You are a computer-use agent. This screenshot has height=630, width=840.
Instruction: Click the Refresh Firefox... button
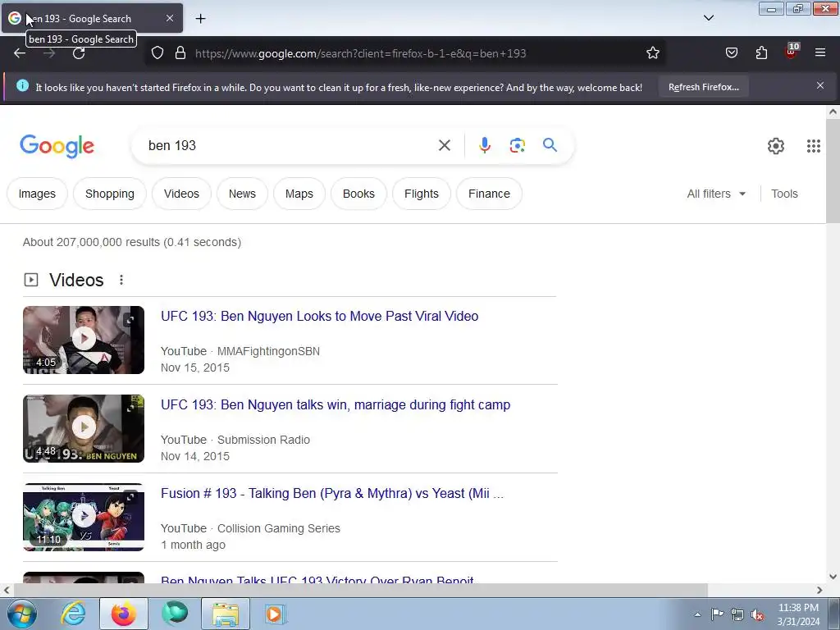pos(703,87)
